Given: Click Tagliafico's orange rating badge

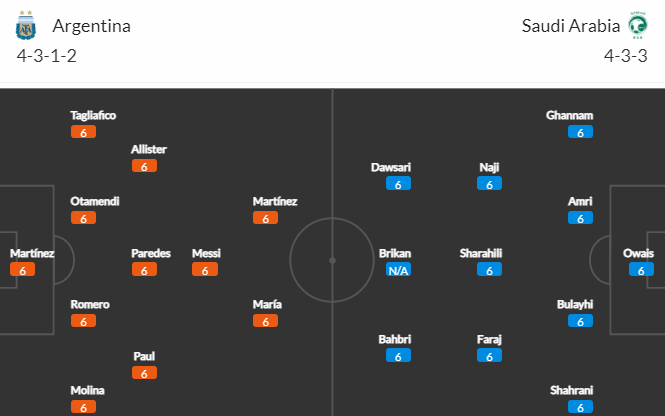Looking at the screenshot, I should coord(84,132).
